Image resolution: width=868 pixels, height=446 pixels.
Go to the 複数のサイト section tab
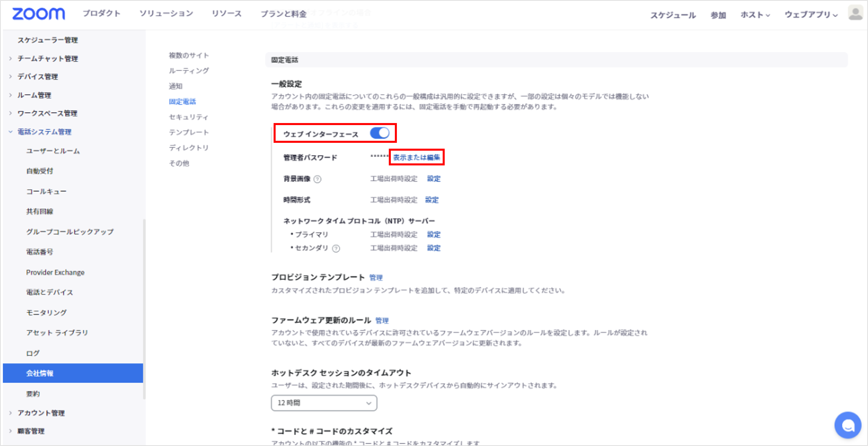189,55
